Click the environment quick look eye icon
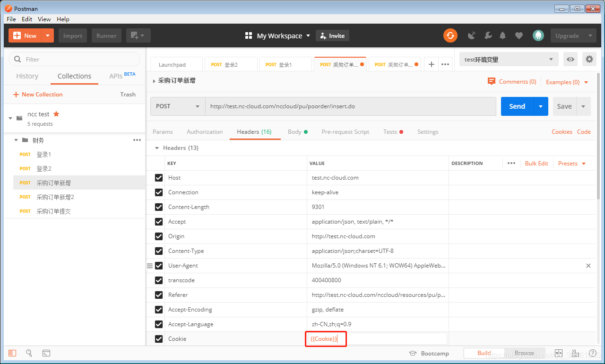The width and height of the screenshot is (605, 364). [570, 59]
